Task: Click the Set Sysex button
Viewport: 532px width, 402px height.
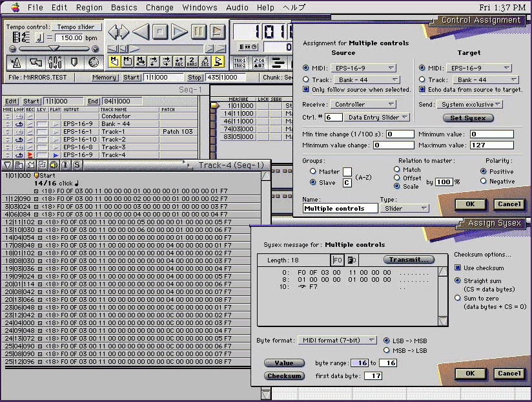Action: pyautogui.click(x=468, y=118)
